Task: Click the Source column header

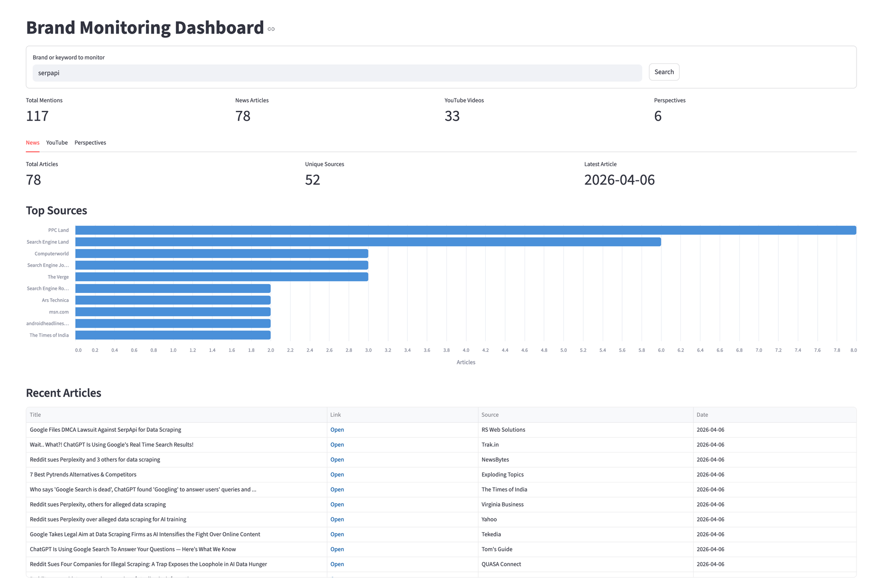Action: [586, 415]
